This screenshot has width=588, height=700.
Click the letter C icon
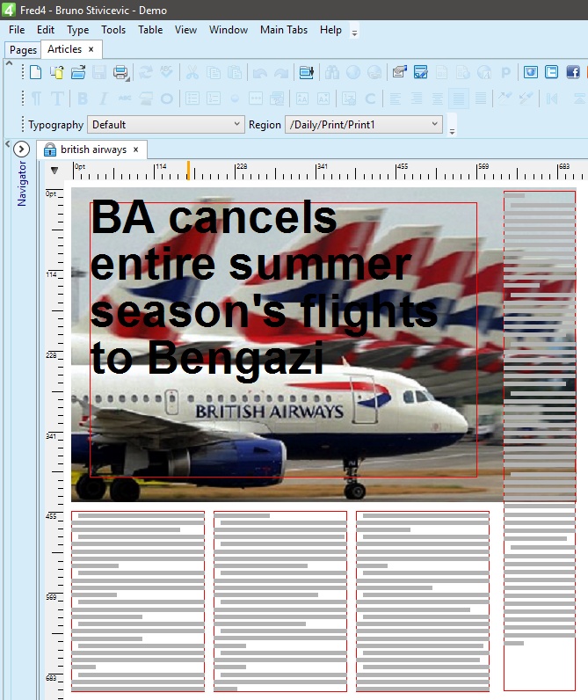370,98
